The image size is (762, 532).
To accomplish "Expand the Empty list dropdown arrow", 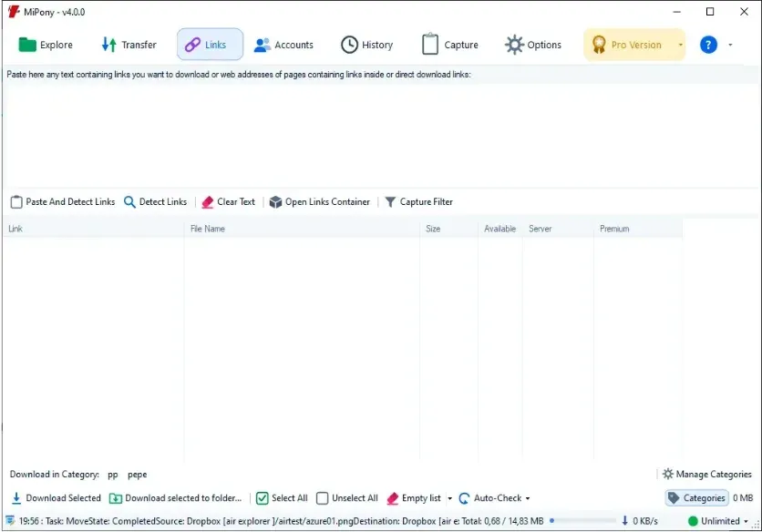I will click(x=449, y=498).
